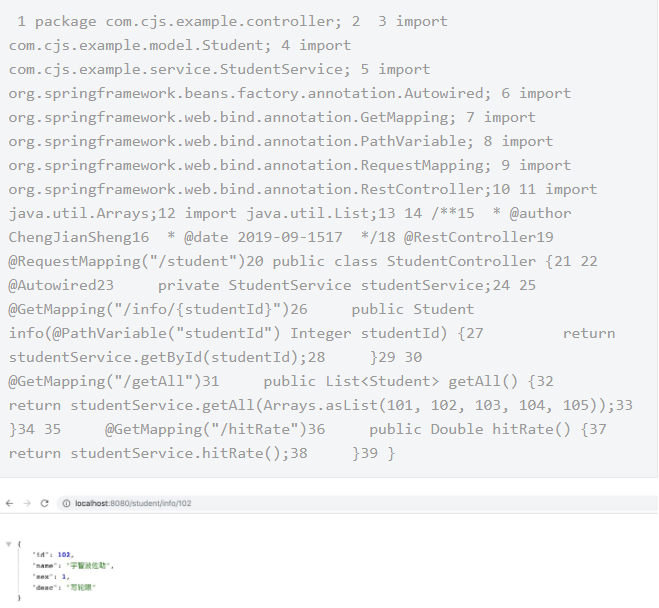Select the desc string value
Image resolution: width=659 pixels, height=608 pixels.
click(78, 587)
